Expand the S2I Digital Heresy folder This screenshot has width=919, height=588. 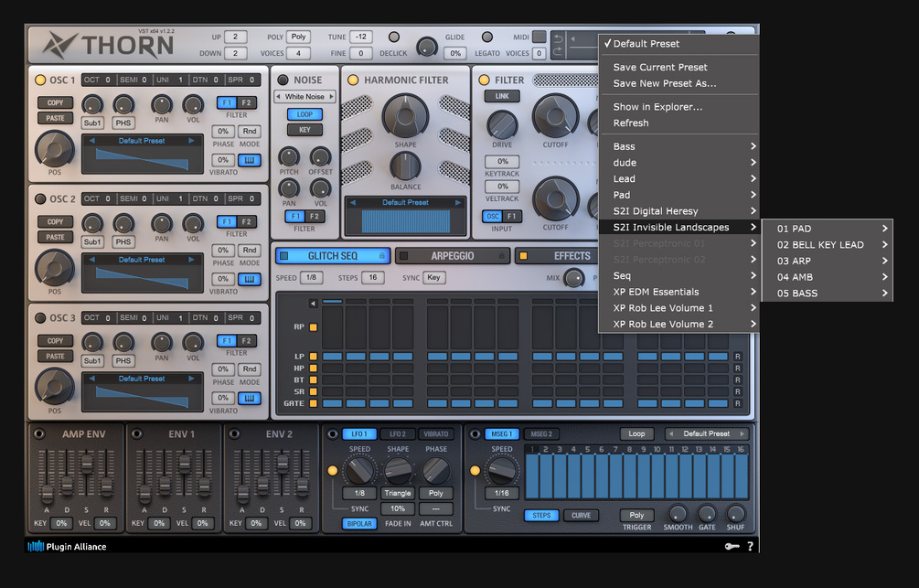(x=679, y=211)
